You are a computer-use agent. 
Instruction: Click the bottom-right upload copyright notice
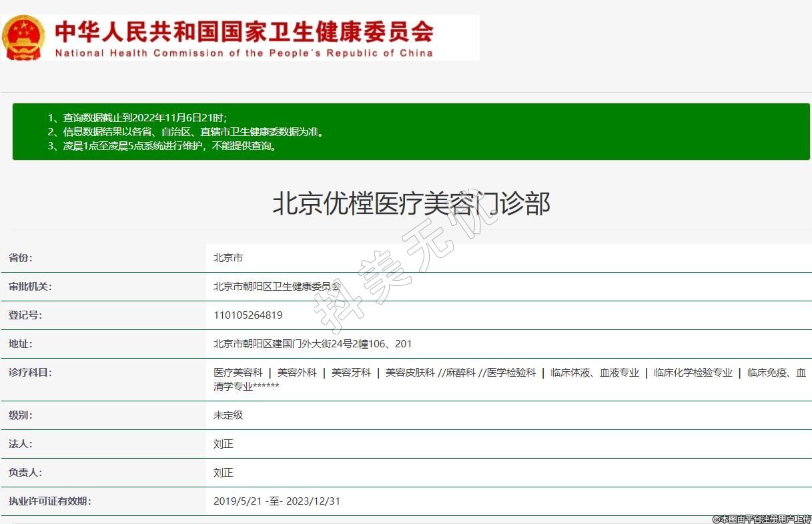[761, 519]
